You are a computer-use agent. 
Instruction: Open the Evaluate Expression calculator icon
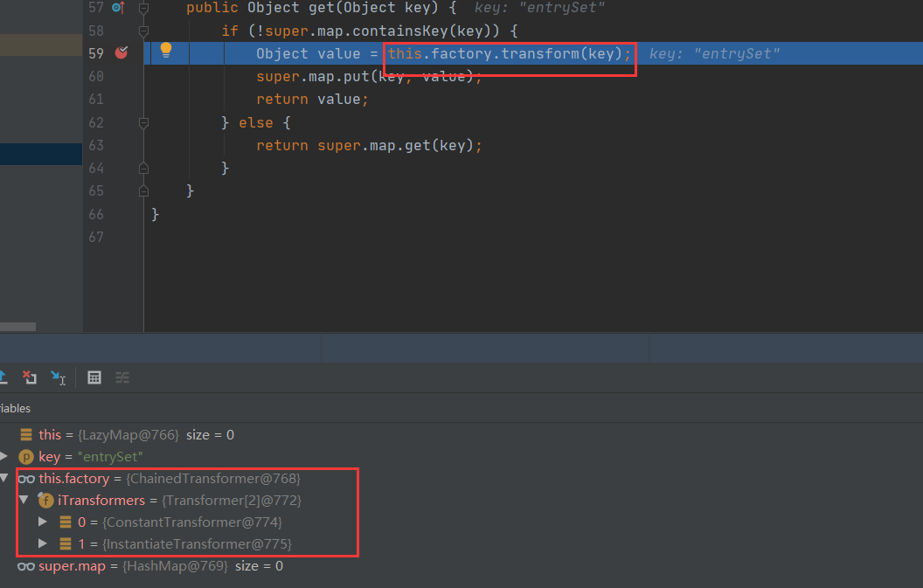pyautogui.click(x=94, y=377)
